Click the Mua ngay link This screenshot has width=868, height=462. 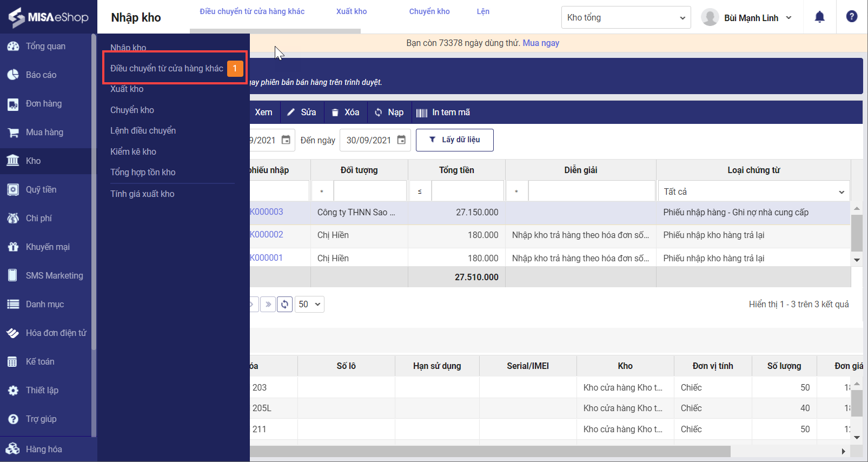point(541,43)
